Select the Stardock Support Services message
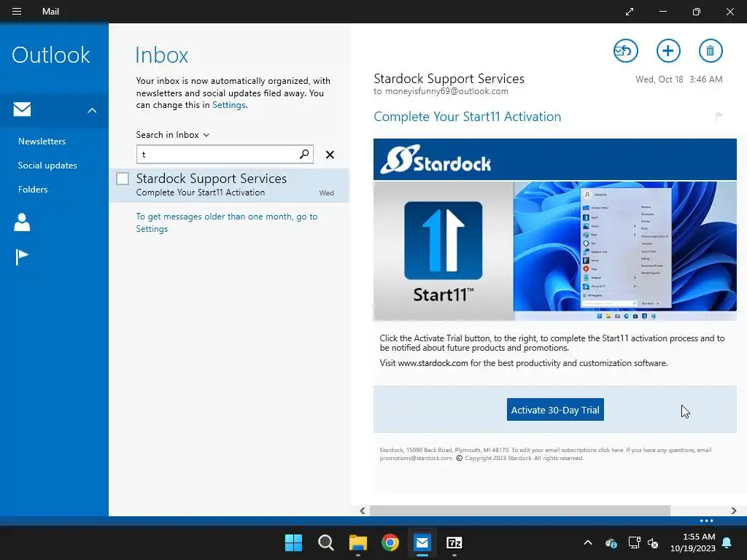 click(x=229, y=185)
